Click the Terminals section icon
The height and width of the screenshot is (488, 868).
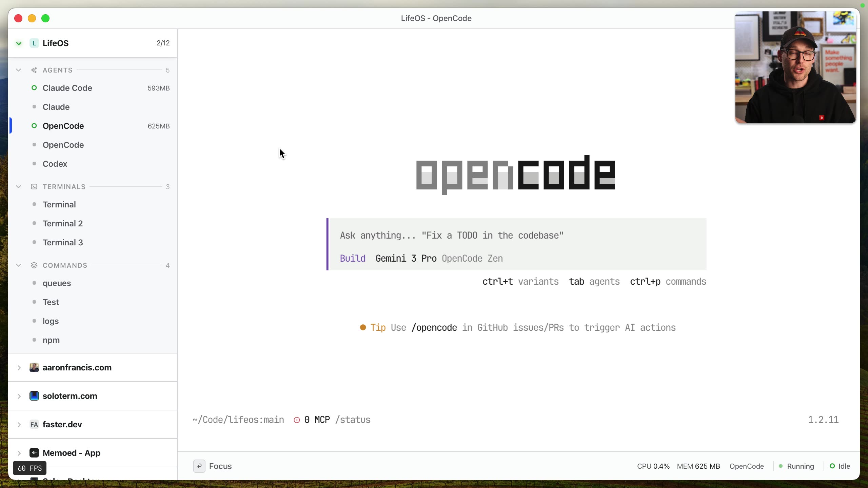34,187
